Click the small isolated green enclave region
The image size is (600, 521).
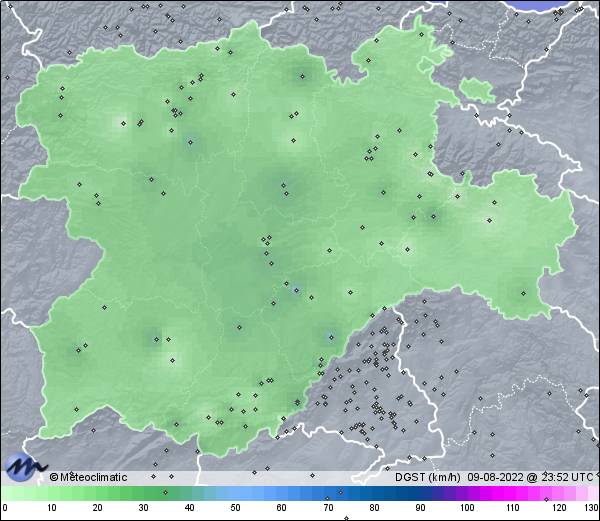coord(477,90)
